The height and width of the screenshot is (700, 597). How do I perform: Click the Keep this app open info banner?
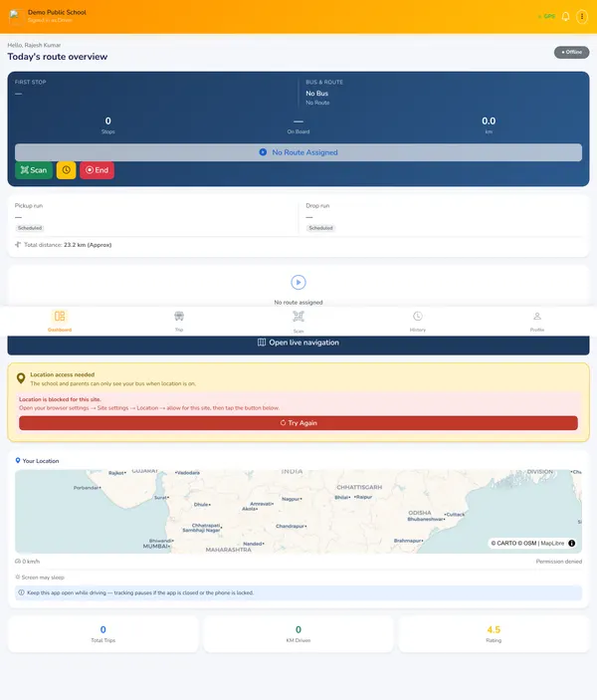tap(298, 592)
